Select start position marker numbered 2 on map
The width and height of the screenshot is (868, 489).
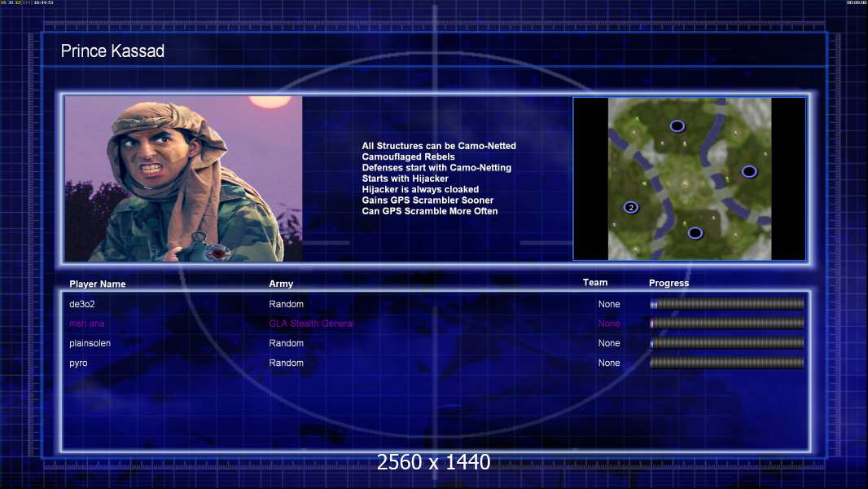[x=631, y=208]
